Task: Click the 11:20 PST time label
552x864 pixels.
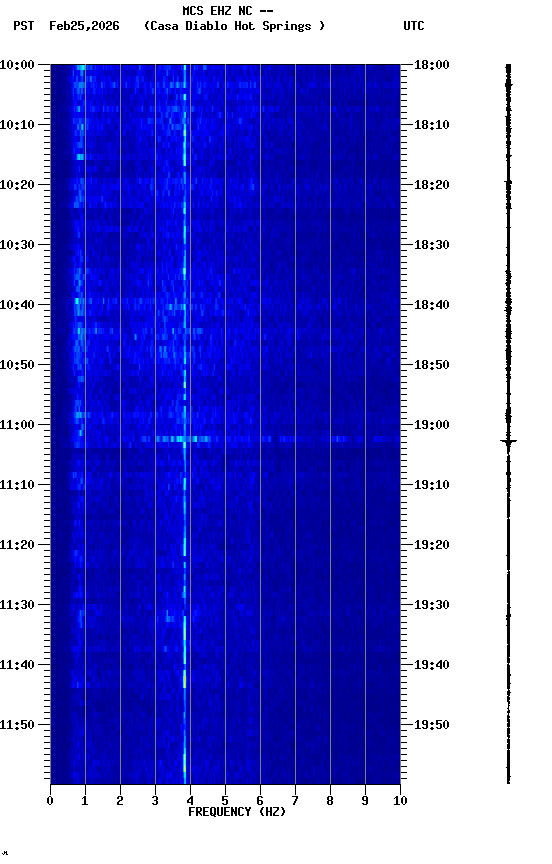Action: [x=17, y=545]
